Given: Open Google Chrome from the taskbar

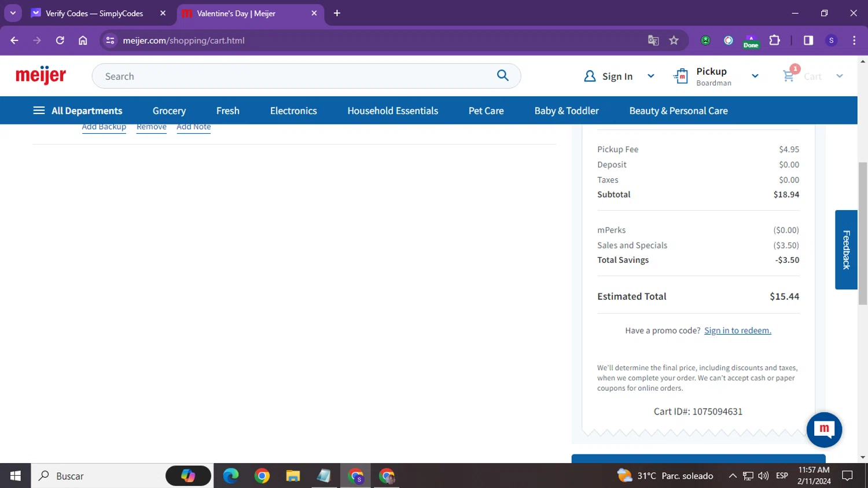Looking at the screenshot, I should pyautogui.click(x=262, y=476).
